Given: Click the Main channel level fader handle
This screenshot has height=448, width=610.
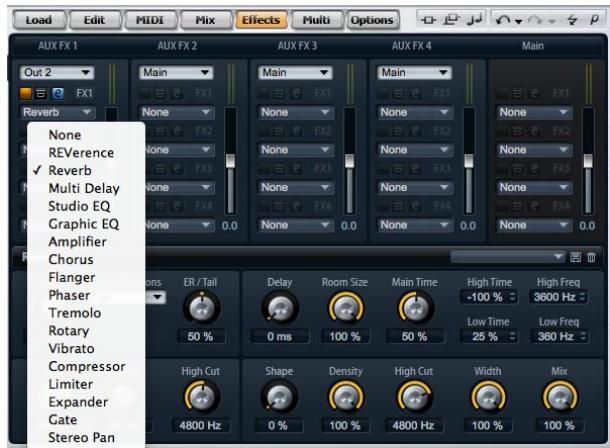Looking at the screenshot, I should (588, 161).
